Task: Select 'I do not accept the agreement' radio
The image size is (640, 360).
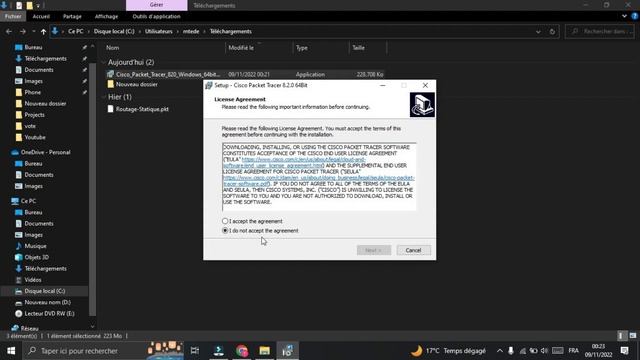Action: [x=225, y=231]
